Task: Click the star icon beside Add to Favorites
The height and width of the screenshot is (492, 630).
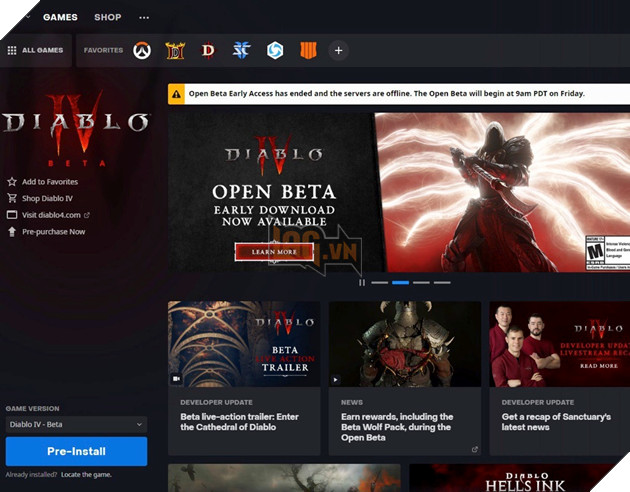Action: click(12, 182)
